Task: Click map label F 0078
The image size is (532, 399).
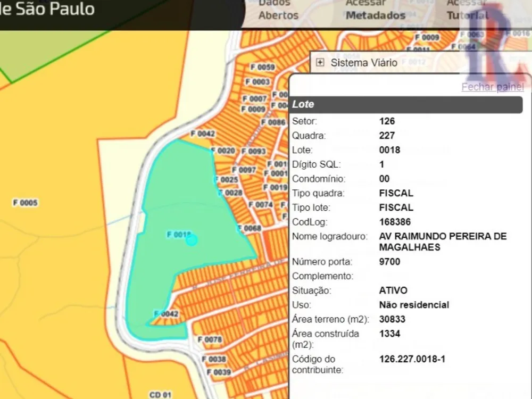Action: pos(210,339)
